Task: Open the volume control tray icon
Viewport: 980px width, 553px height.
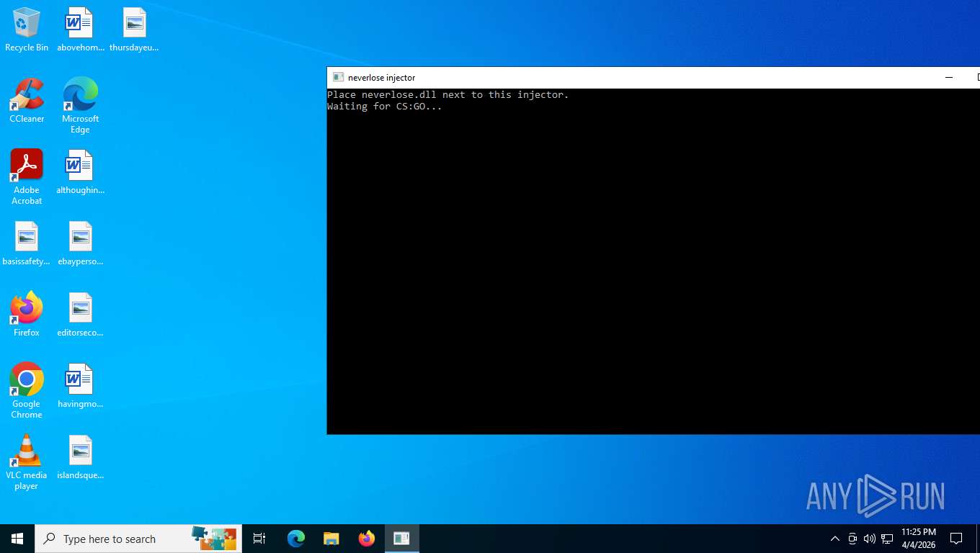Action: point(870,539)
